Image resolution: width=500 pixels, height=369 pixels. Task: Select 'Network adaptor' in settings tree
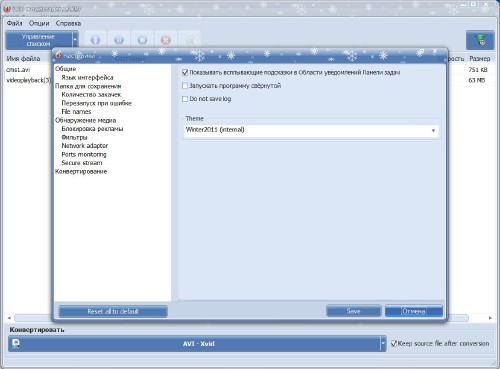[x=85, y=146]
